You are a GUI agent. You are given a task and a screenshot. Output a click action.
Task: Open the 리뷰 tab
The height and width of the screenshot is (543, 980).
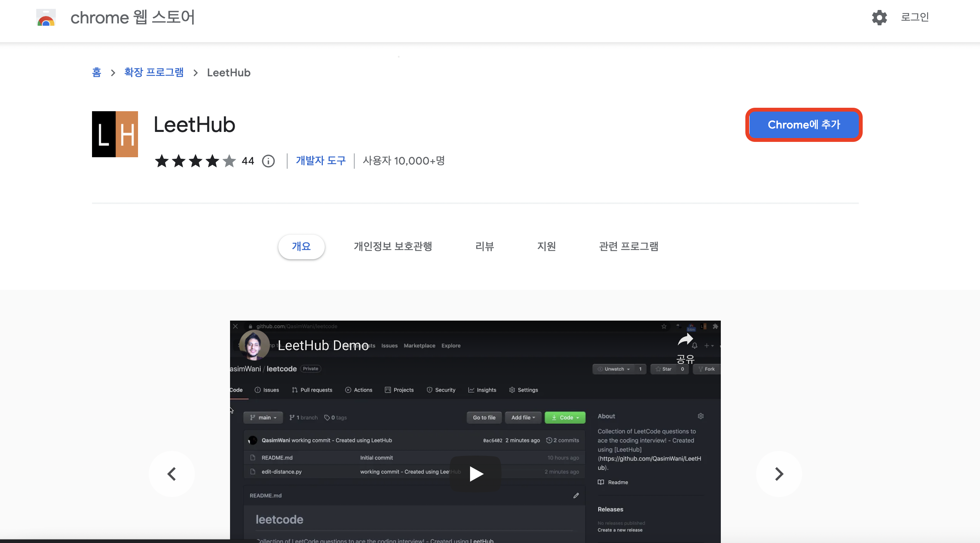pos(485,246)
